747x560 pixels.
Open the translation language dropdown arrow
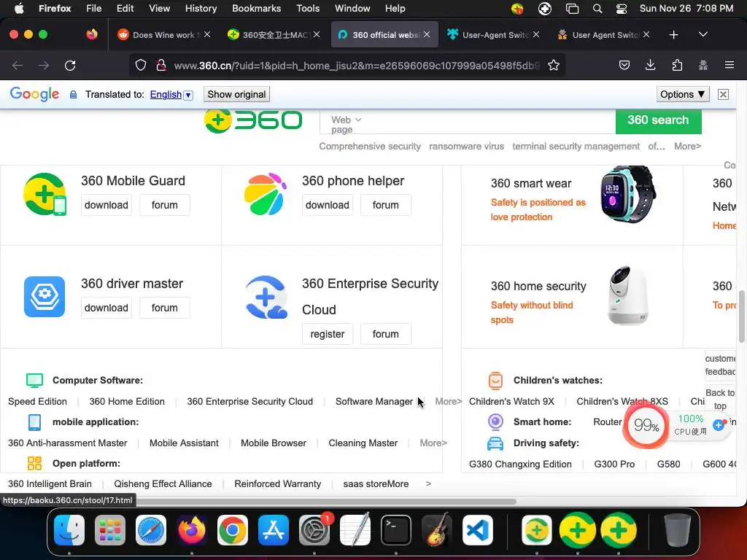pyautogui.click(x=189, y=95)
